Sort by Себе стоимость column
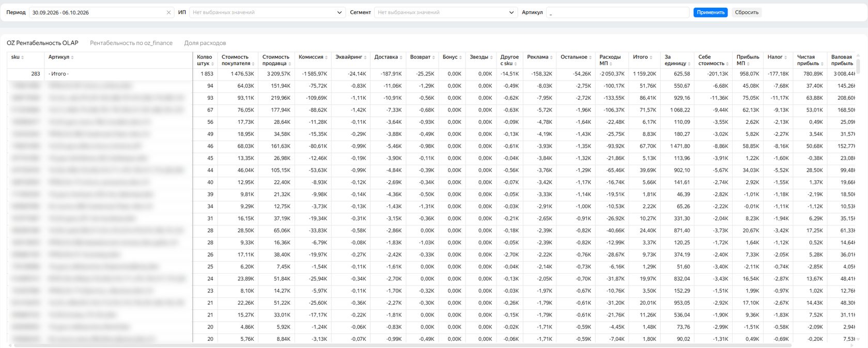 [727, 64]
